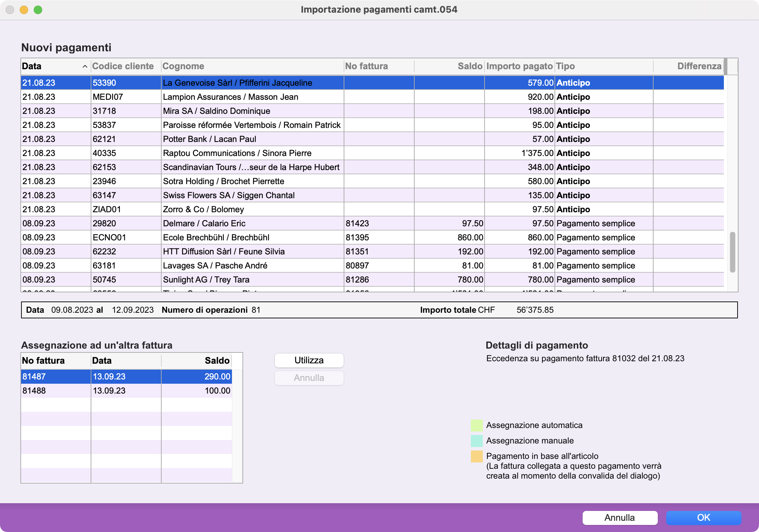Sort by the Data column header in Nuovi pagamenti

(x=56, y=66)
